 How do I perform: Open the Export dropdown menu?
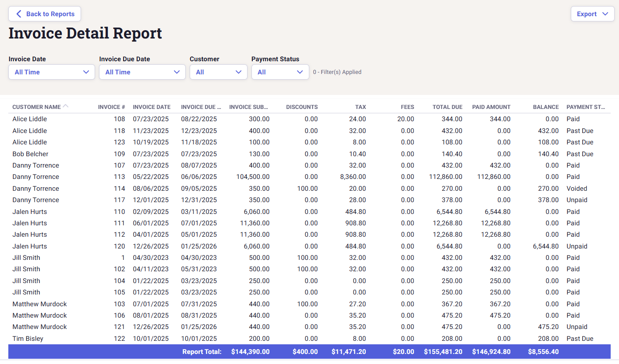point(592,14)
